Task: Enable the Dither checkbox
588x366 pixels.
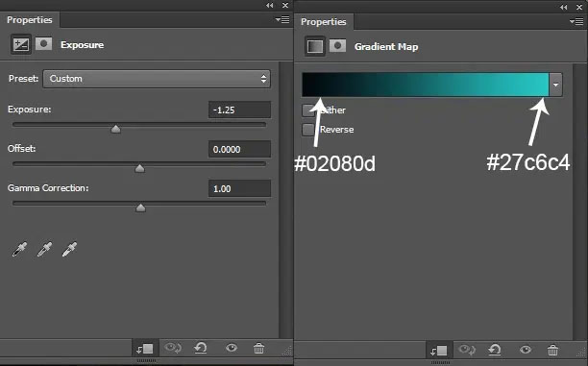Action: tap(308, 110)
